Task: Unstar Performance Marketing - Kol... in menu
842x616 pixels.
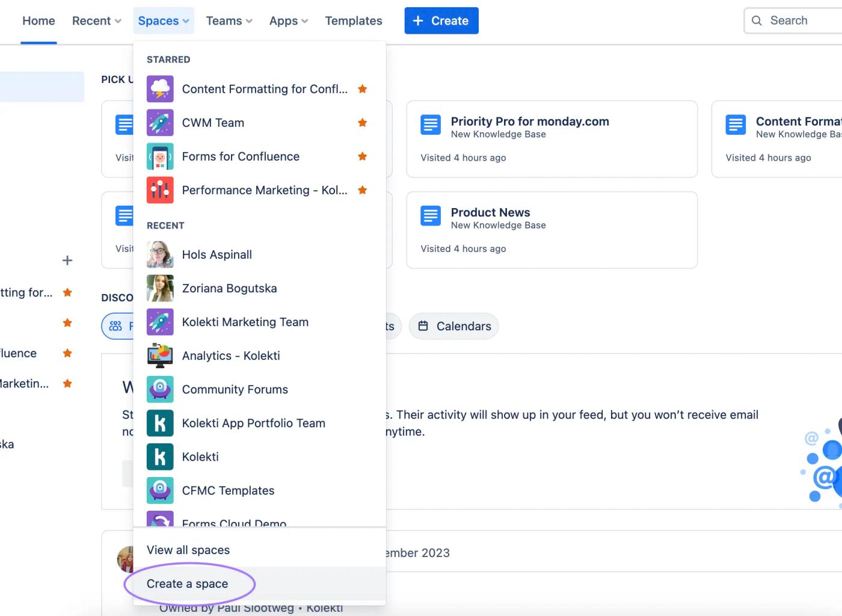Action: tap(362, 190)
